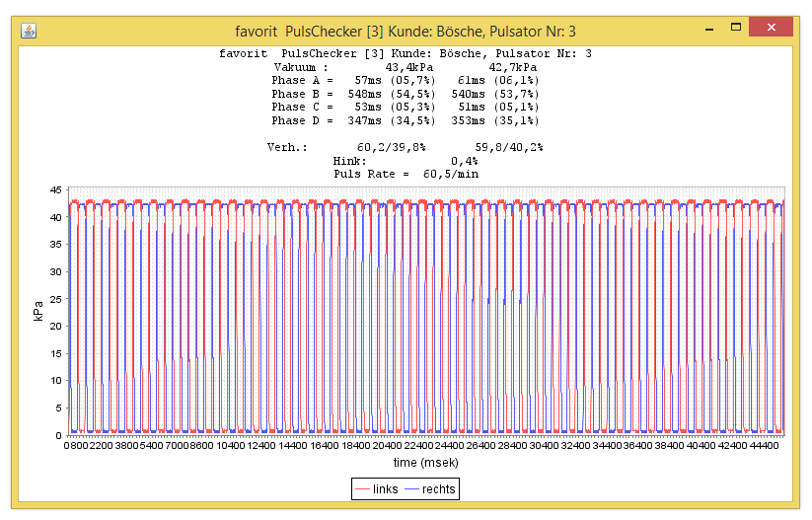
Task: Click the Verh. ratio '60,2/39,8%'
Action: [x=392, y=147]
